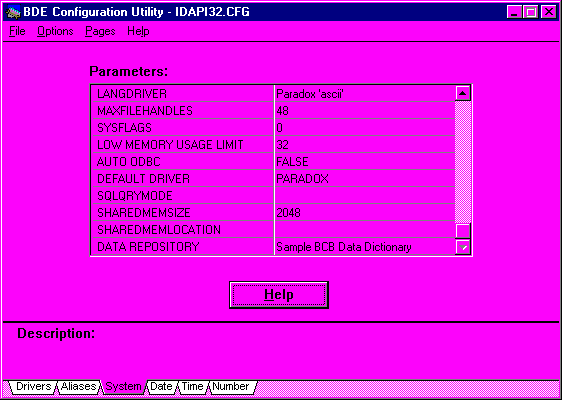Open the Options menu
Image resolution: width=562 pixels, height=400 pixels.
(x=55, y=32)
